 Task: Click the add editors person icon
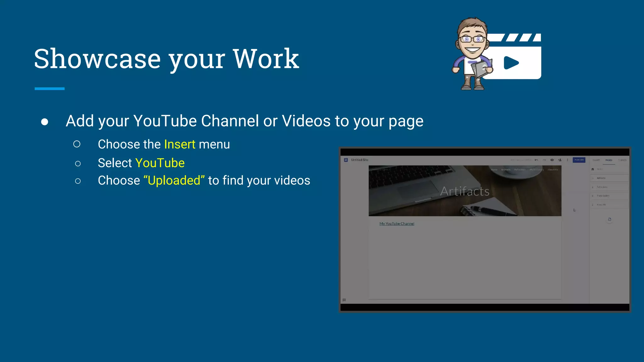(x=560, y=160)
